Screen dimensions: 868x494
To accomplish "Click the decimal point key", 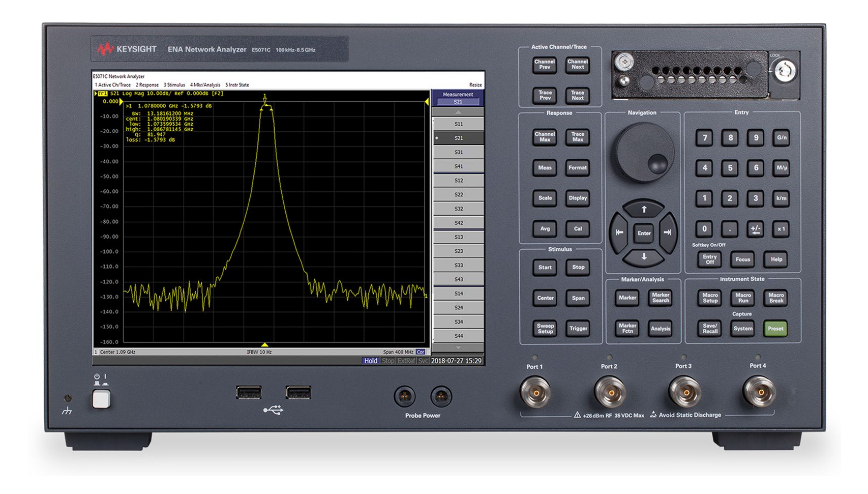I will point(730,229).
